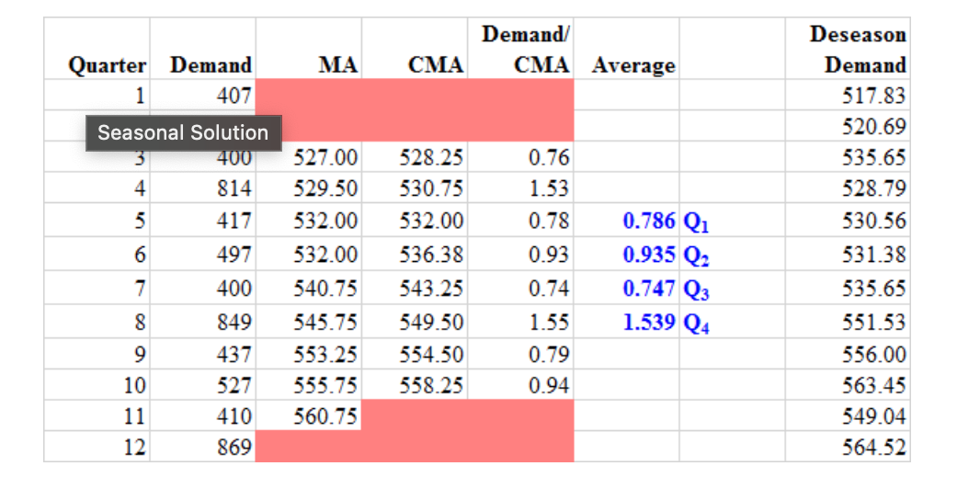The image size is (980, 500).
Task: Select the 1.53 Demand/CMA ratio
Action: click(x=549, y=188)
